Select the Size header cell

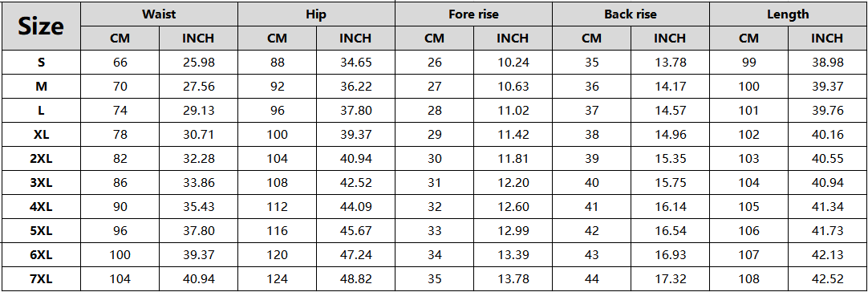pos(41,26)
